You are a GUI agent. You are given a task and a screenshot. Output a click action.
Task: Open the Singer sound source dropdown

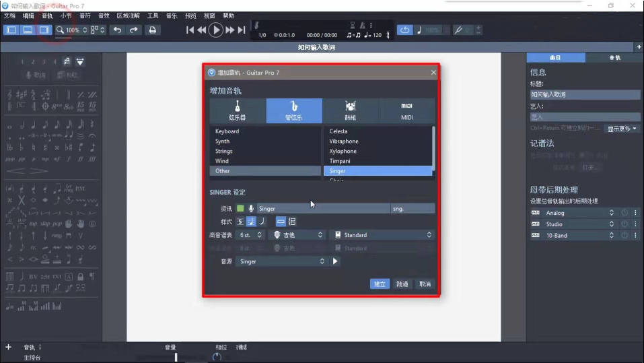281,261
